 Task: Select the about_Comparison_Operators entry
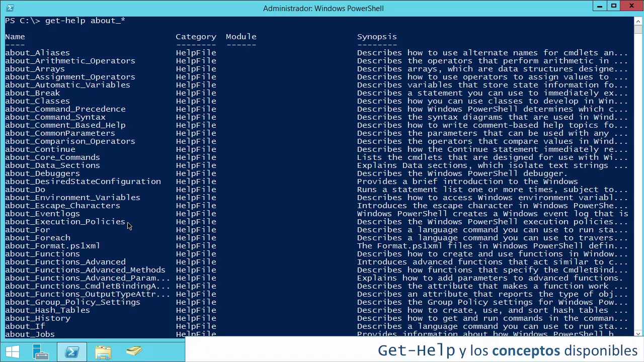[70, 141]
